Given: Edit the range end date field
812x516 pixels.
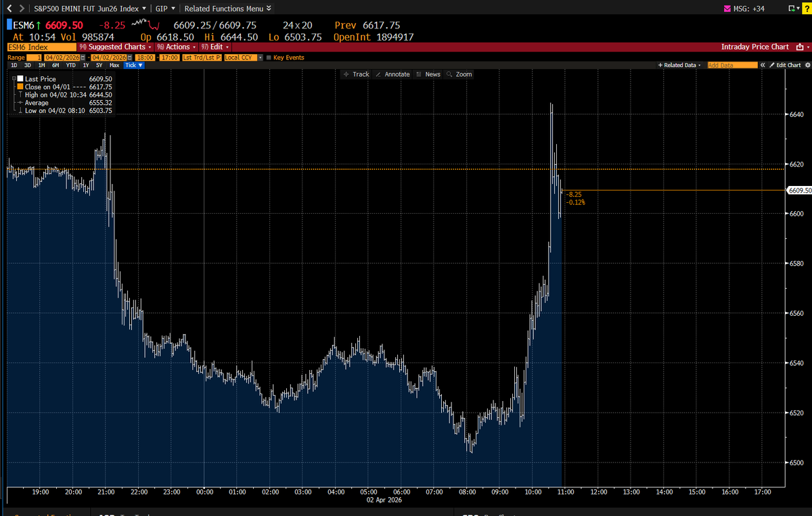Looking at the screenshot, I should tap(108, 57).
